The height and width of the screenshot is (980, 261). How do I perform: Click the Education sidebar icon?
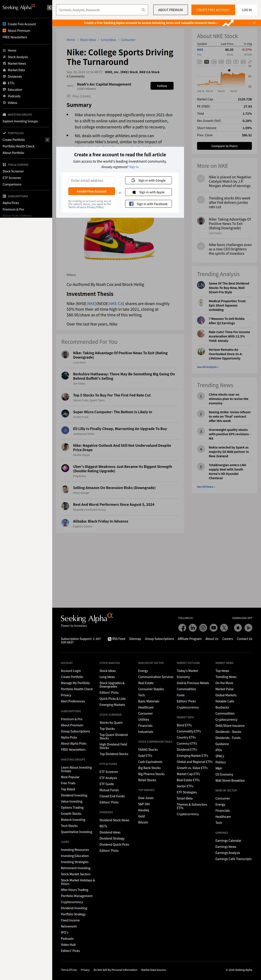pos(4,90)
